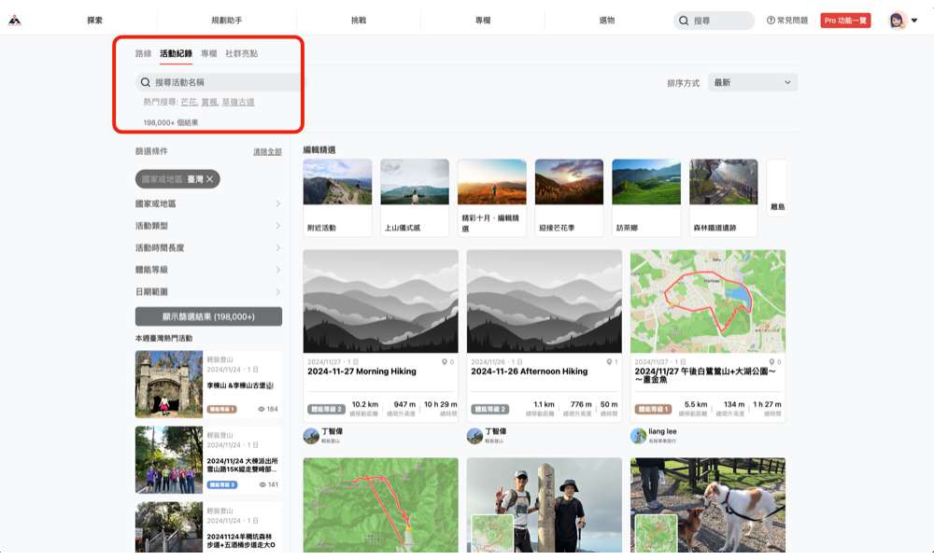Expand the 體能等級 filter

(208, 270)
